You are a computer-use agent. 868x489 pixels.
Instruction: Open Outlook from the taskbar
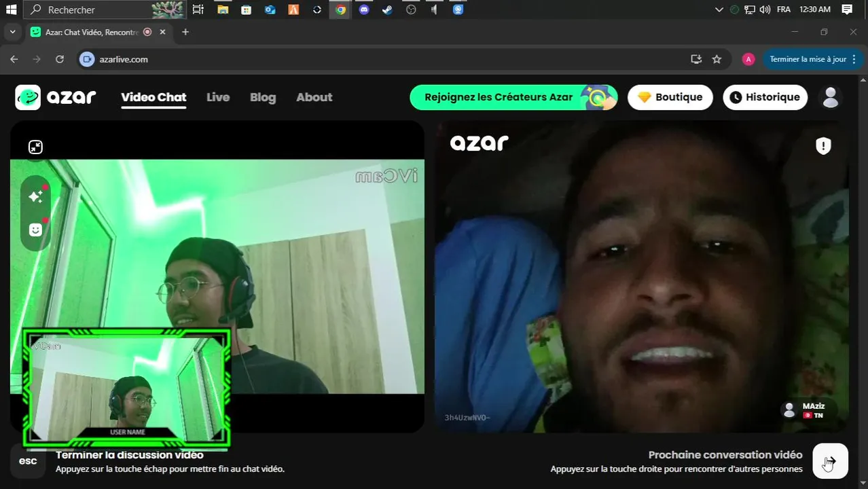click(x=270, y=10)
